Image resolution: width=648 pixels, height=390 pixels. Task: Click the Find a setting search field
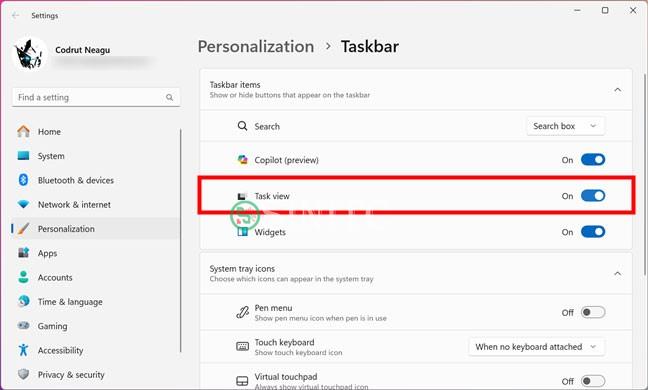pyautogui.click(x=96, y=97)
